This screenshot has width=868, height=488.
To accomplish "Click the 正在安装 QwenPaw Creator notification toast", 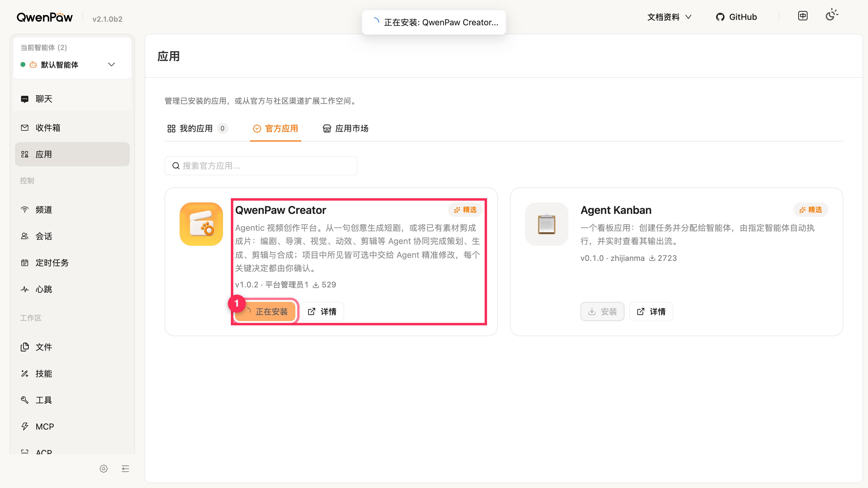I will click(x=434, y=22).
